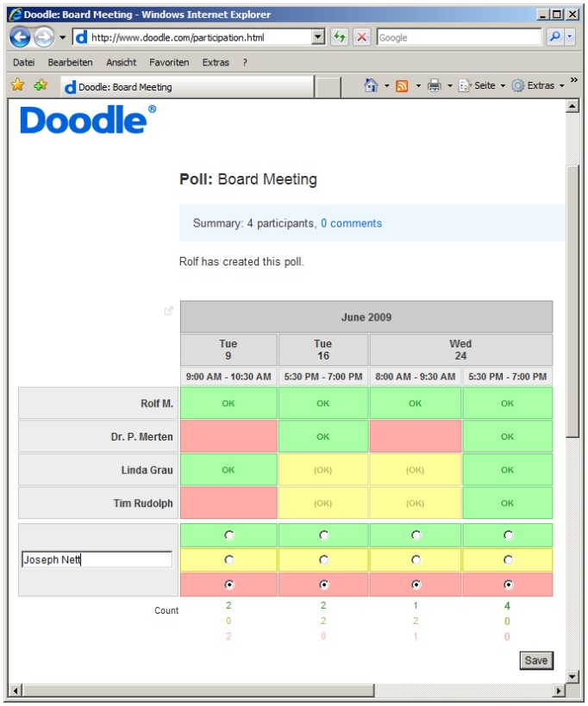The height and width of the screenshot is (706, 588).
Task: Click the Tue 16 date header
Action: point(323,350)
